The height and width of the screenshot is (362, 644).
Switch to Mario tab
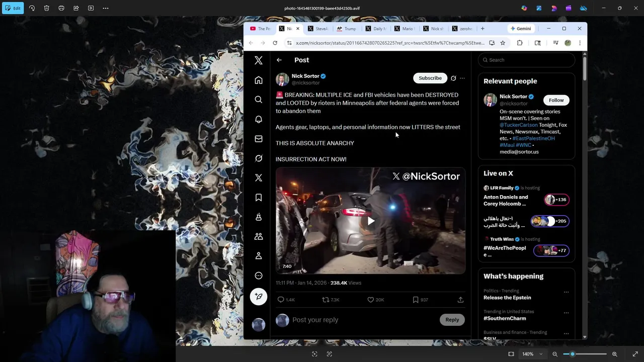(405, 29)
